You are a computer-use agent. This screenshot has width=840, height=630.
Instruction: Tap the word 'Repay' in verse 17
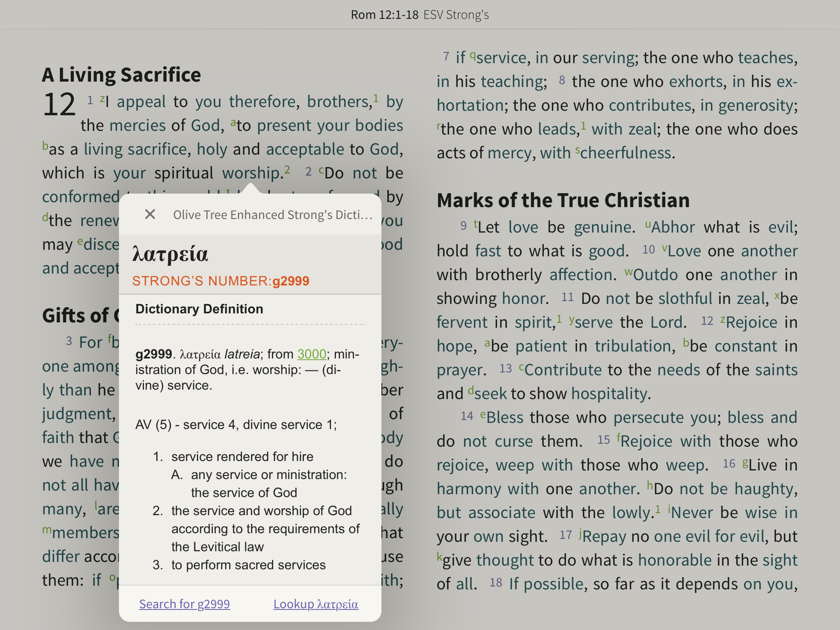click(x=604, y=536)
